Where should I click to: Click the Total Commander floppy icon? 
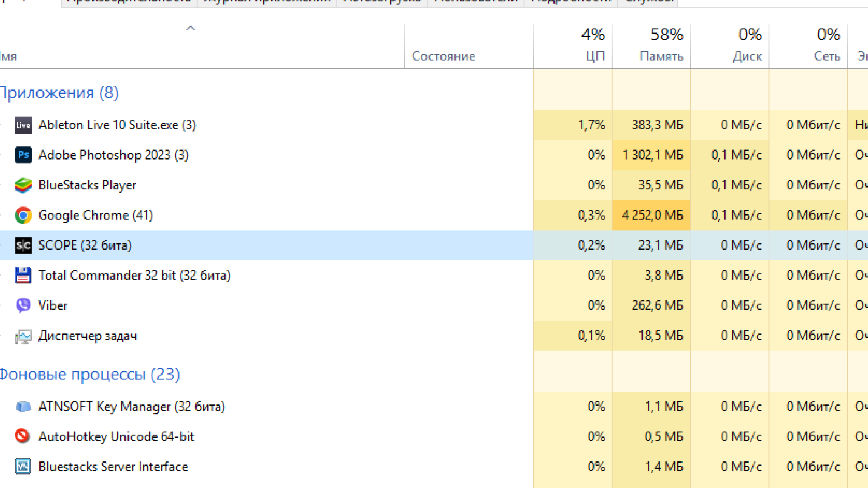tap(23, 275)
